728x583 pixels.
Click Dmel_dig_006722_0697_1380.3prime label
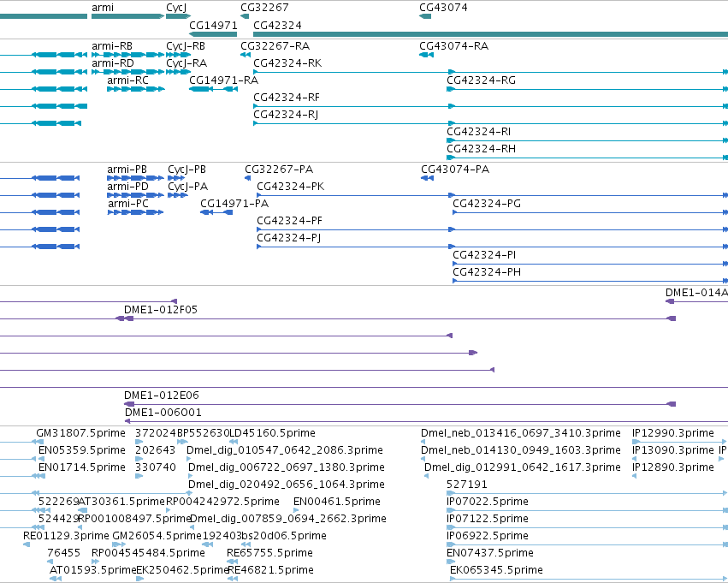point(287,467)
